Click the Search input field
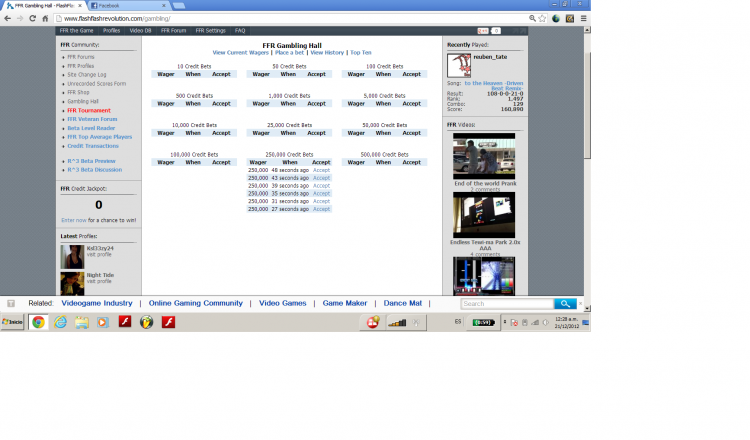 point(505,303)
